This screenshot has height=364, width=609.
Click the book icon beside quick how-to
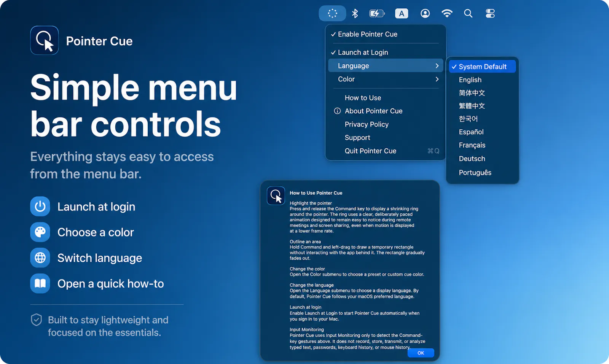point(40,283)
